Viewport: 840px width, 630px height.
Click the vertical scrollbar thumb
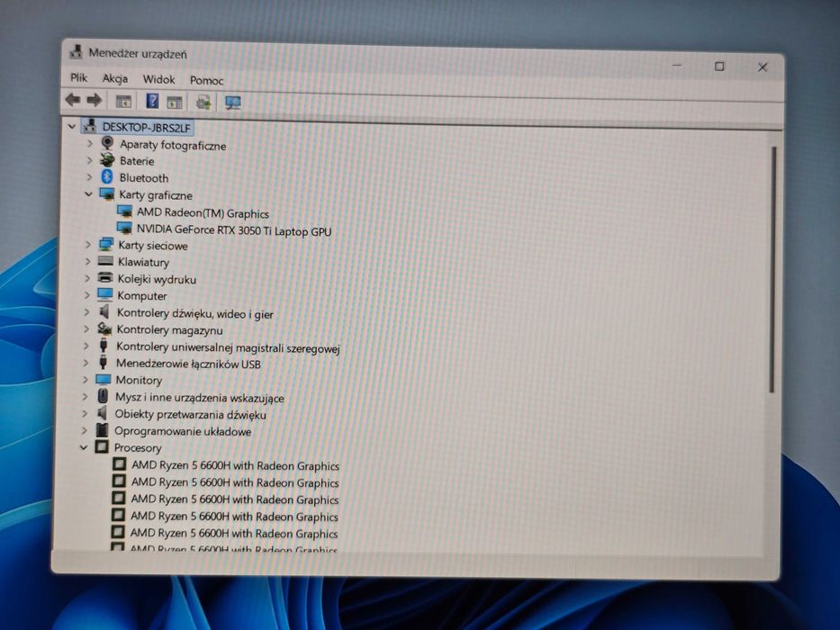pos(772,269)
